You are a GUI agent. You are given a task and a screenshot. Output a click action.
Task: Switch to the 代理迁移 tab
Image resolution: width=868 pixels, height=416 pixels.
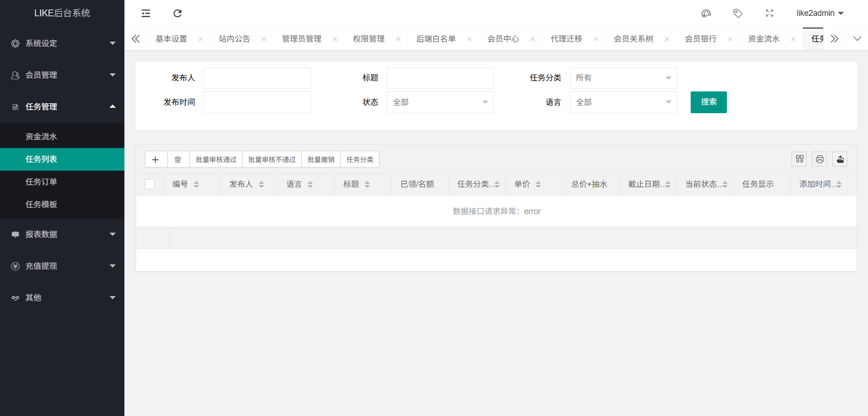[566, 39]
